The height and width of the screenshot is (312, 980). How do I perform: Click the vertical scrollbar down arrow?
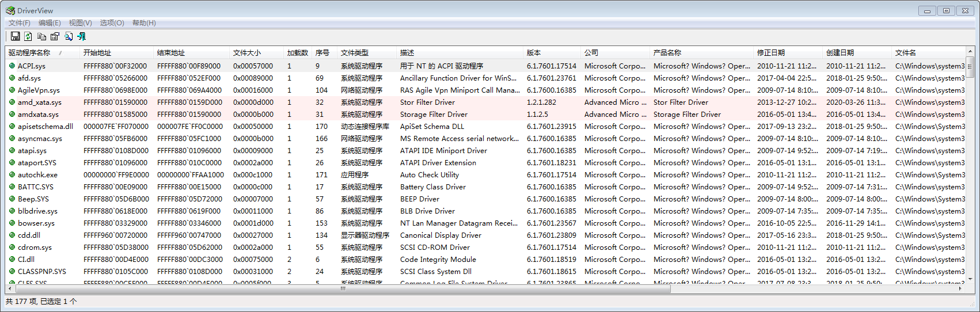pyautogui.click(x=970, y=279)
